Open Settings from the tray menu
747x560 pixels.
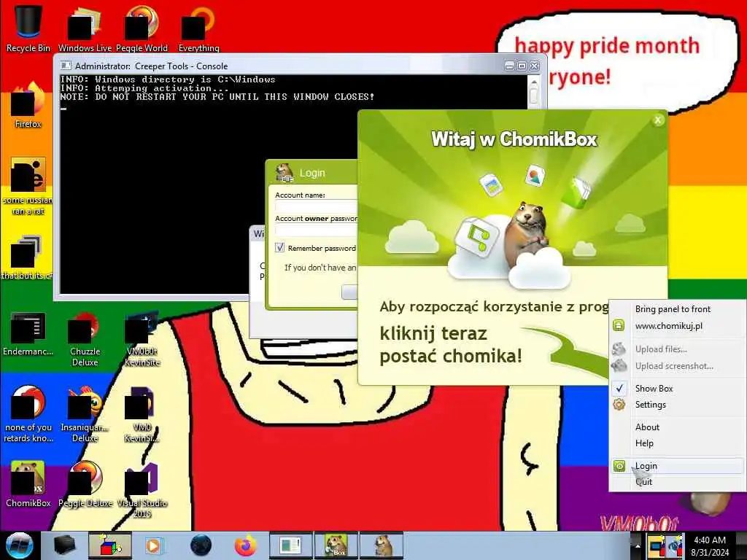click(676, 405)
